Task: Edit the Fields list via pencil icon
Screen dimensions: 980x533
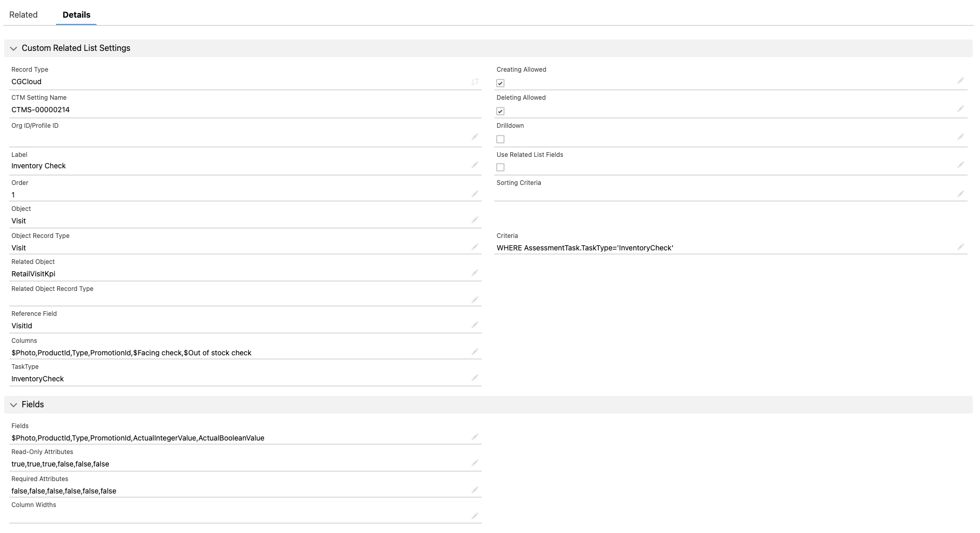Action: [x=475, y=436]
